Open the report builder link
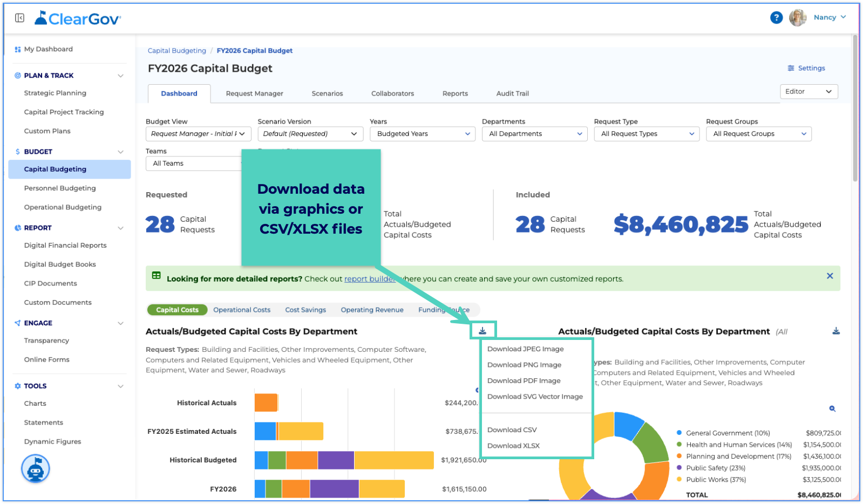 click(x=370, y=279)
